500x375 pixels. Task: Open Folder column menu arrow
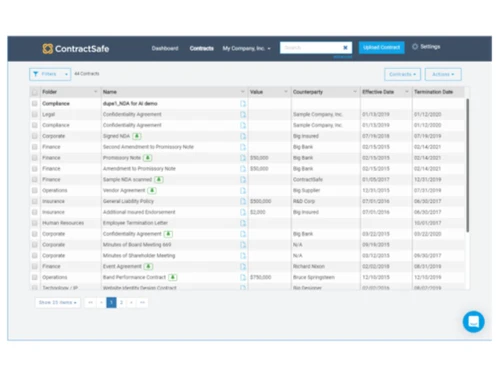tap(96, 92)
